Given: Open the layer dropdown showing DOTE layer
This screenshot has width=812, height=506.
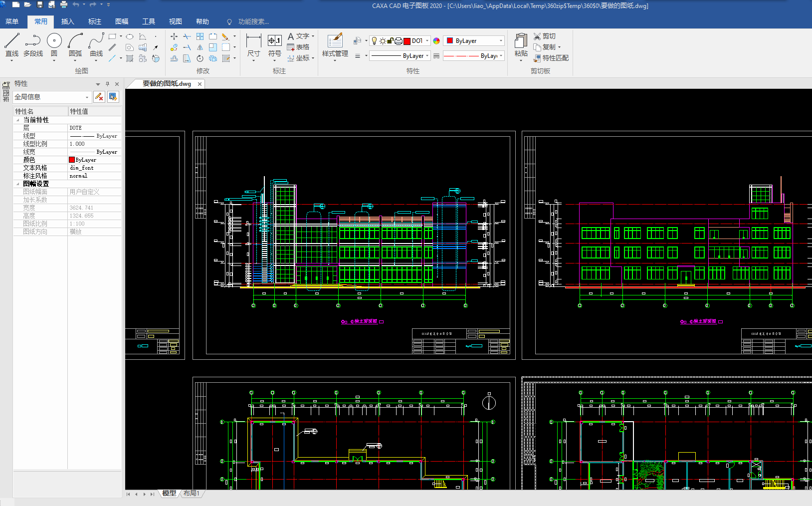Looking at the screenshot, I should (x=401, y=41).
